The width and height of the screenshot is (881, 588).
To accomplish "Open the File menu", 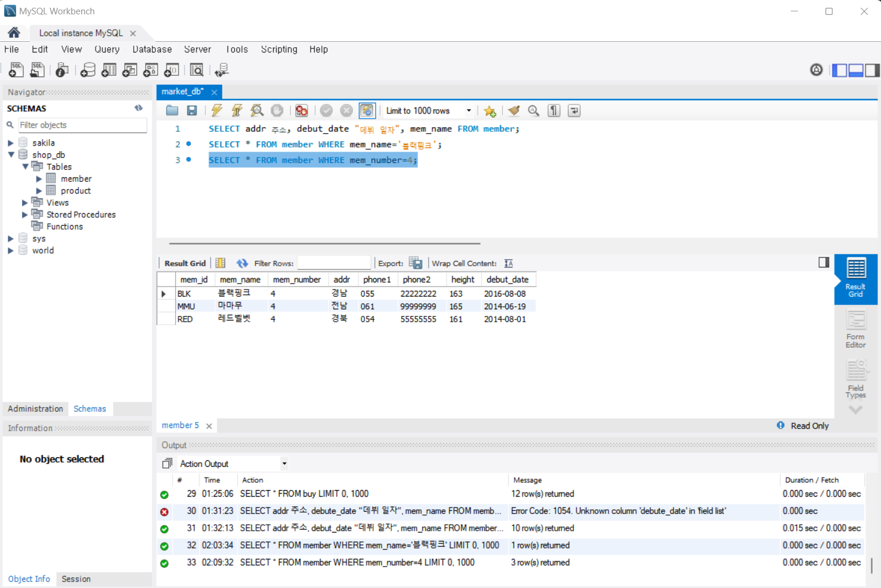I will 11,49.
